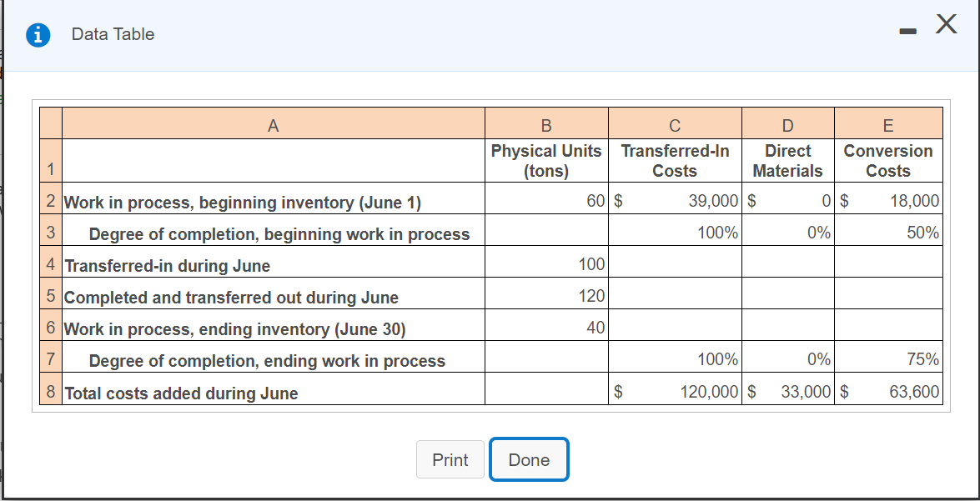Click the cell showing 18,000
980x501 pixels.
[913, 200]
